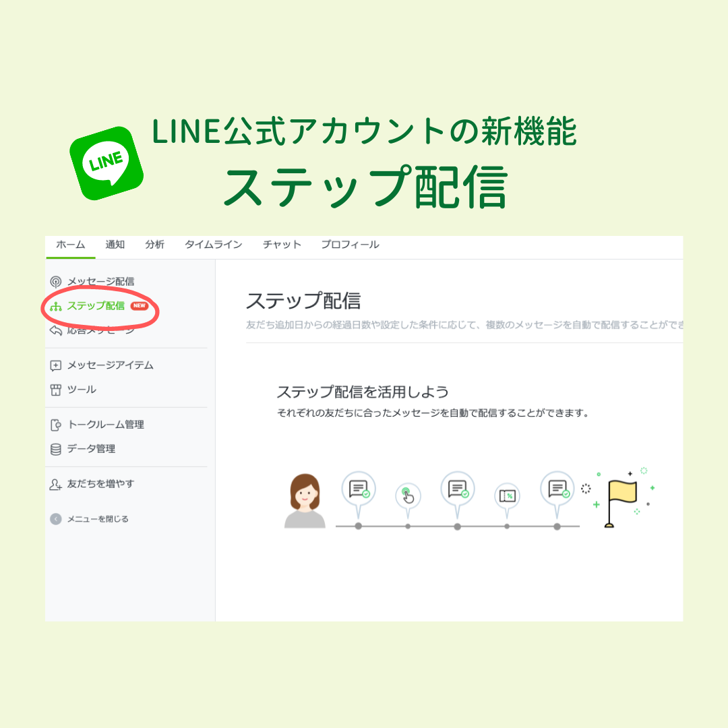Click the メッセージ配信 broadcast icon
This screenshot has width=728, height=728.
56,282
